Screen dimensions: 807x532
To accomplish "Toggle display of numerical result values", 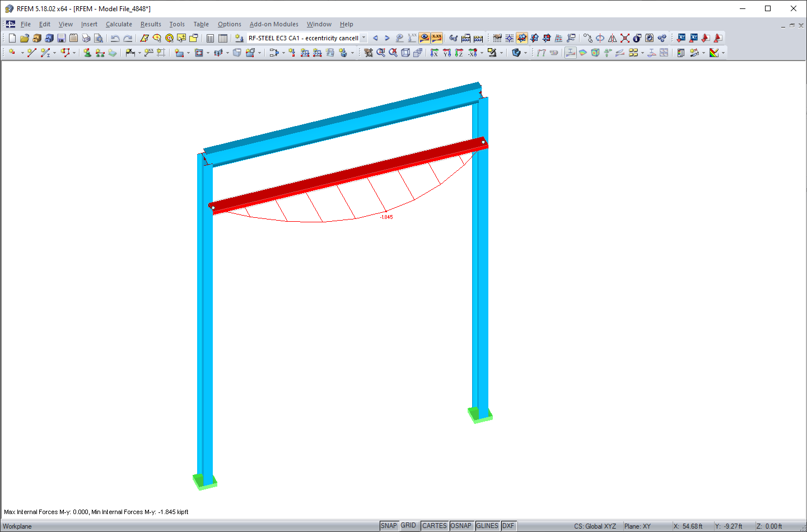I will point(437,38).
